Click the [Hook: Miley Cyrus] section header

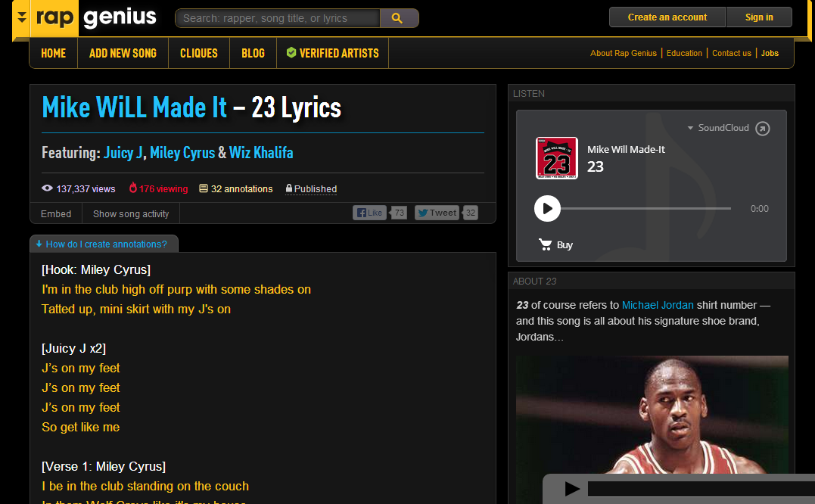(x=96, y=269)
